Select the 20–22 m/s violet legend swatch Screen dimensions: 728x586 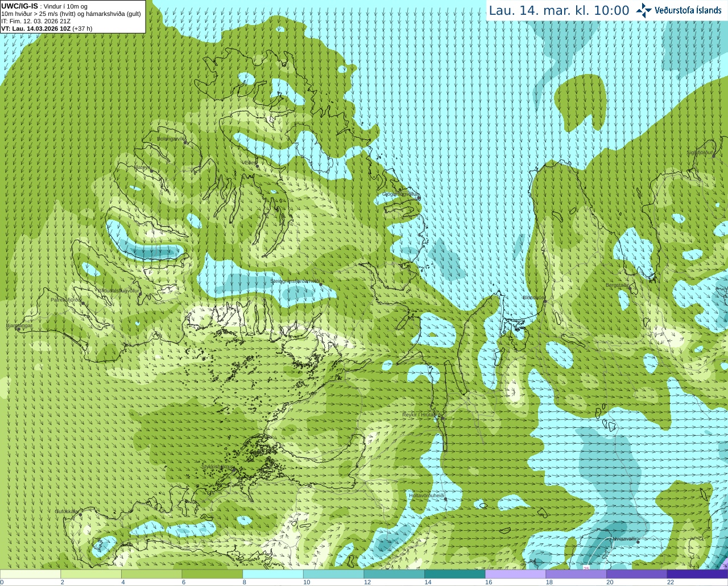(x=636, y=574)
